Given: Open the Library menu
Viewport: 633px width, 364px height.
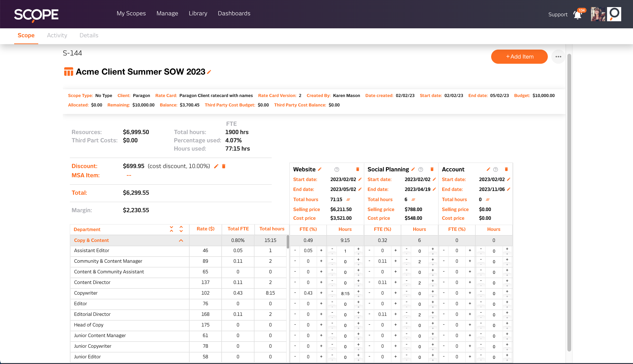Looking at the screenshot, I should 198,13.
